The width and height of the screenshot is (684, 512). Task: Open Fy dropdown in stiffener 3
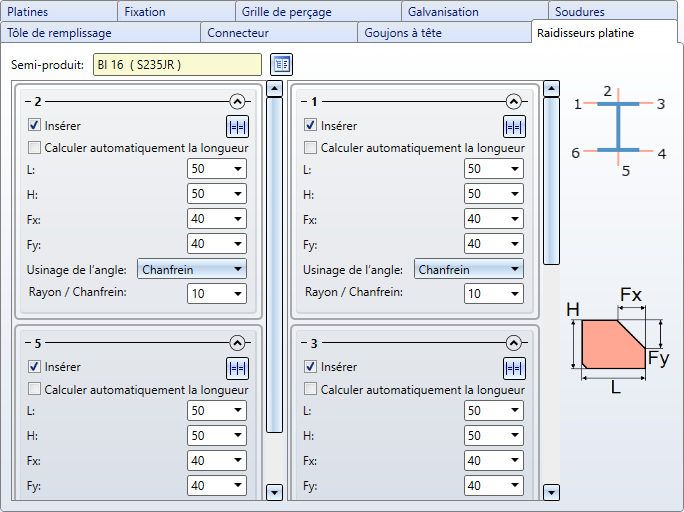click(494, 485)
